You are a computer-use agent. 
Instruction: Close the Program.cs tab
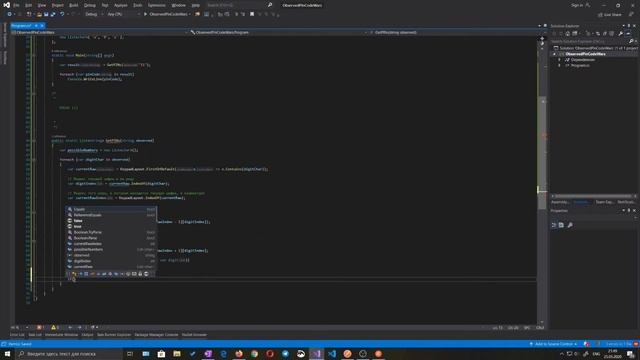[42, 26]
